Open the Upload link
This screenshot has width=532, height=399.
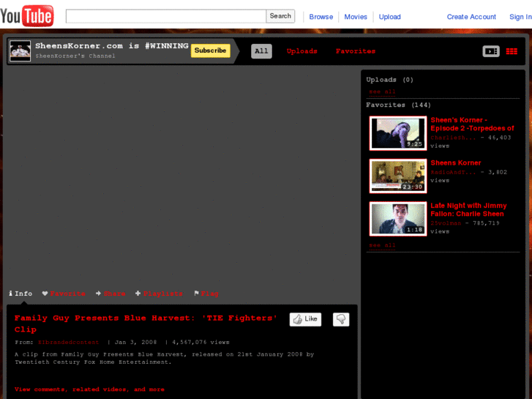[x=389, y=17]
